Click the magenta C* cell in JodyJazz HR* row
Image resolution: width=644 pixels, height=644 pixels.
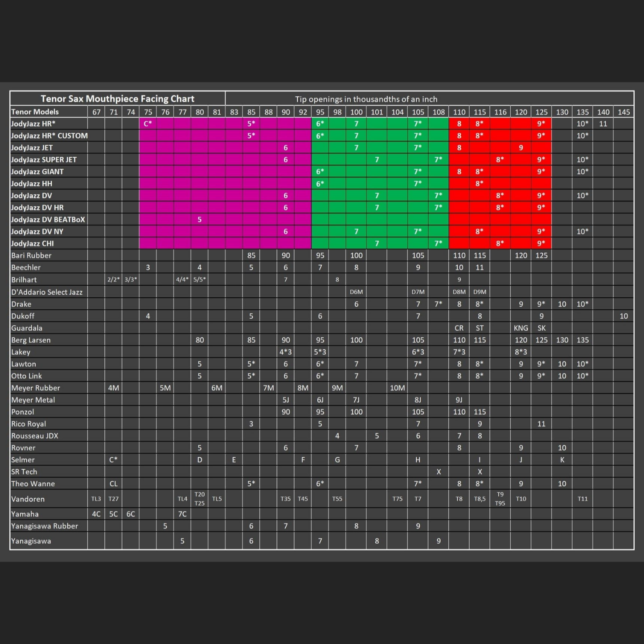(x=148, y=124)
